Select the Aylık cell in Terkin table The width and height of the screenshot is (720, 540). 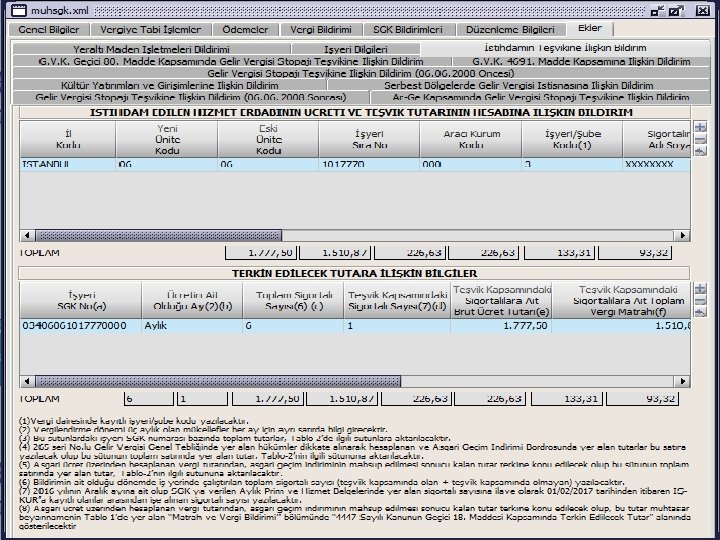coord(192,326)
